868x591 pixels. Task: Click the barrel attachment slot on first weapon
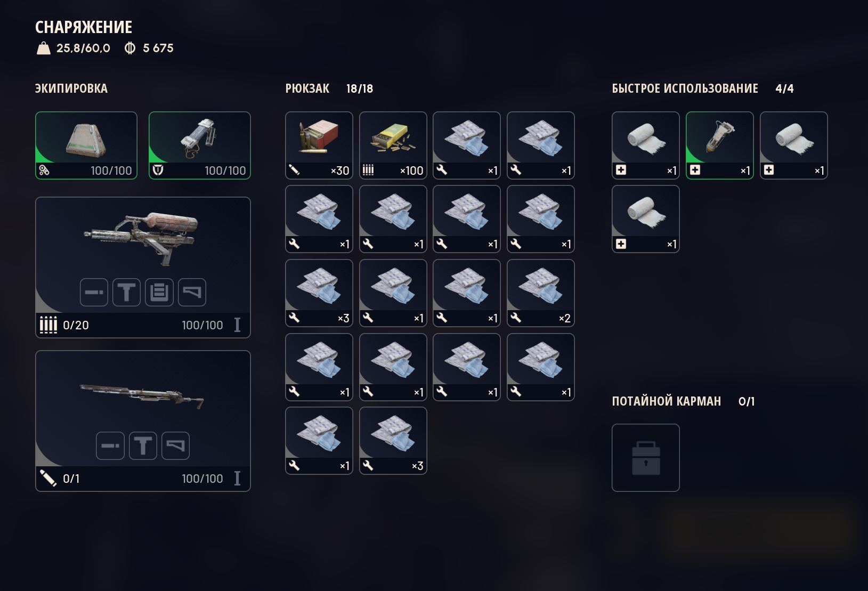tap(94, 292)
